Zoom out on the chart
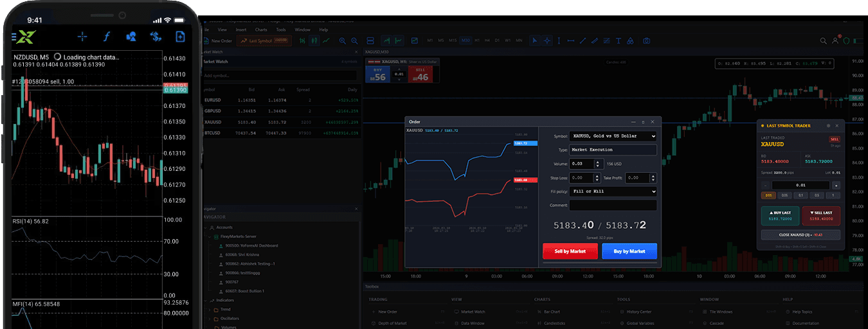 (354, 40)
